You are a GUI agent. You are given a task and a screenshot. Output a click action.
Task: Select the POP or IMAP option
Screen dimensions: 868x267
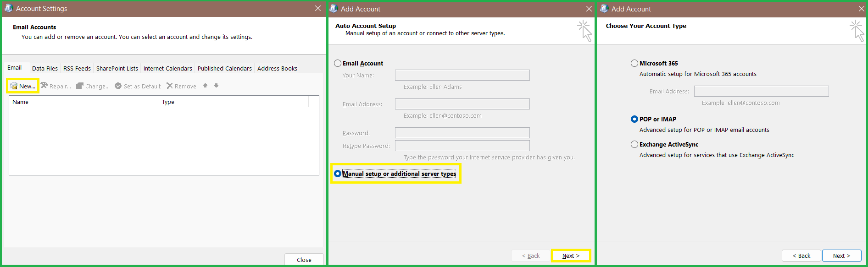point(634,119)
